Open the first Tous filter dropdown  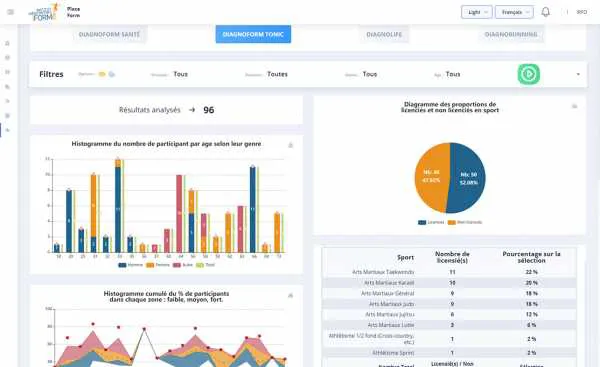(180, 74)
